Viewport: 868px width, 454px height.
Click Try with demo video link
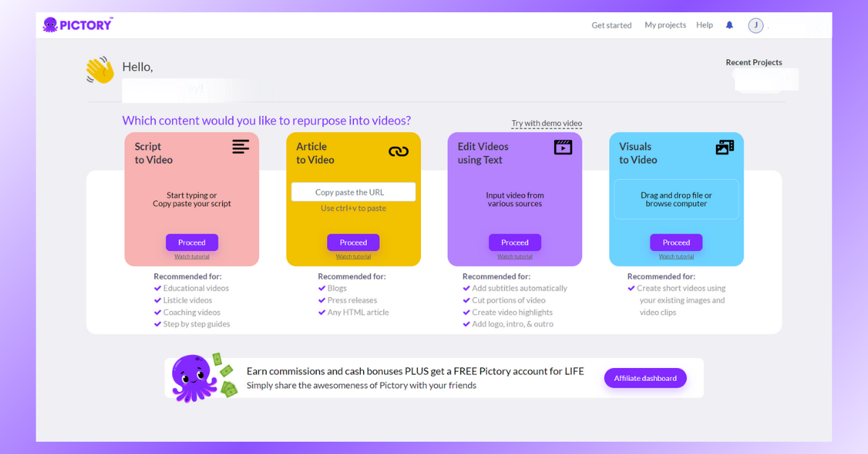pos(547,124)
